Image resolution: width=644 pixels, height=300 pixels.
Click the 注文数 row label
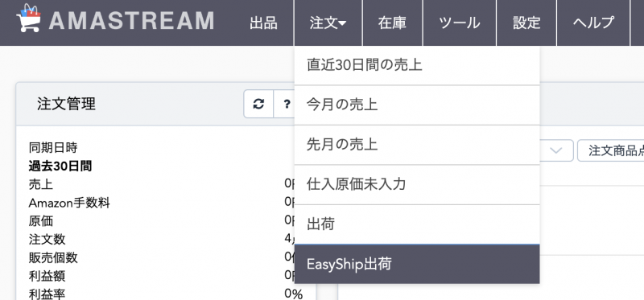click(x=47, y=239)
